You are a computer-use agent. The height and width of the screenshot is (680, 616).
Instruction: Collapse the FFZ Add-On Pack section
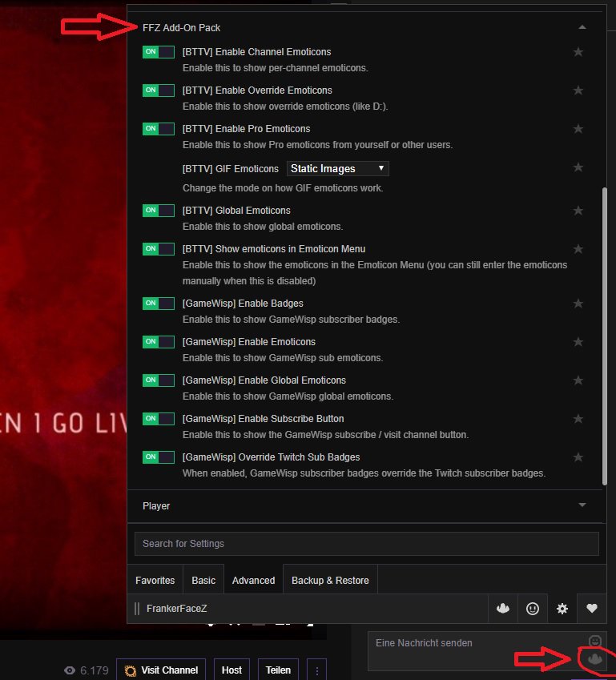coord(582,27)
